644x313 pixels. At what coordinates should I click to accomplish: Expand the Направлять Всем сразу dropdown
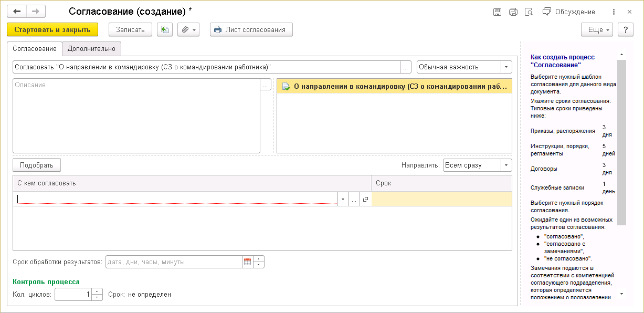pyautogui.click(x=506, y=165)
